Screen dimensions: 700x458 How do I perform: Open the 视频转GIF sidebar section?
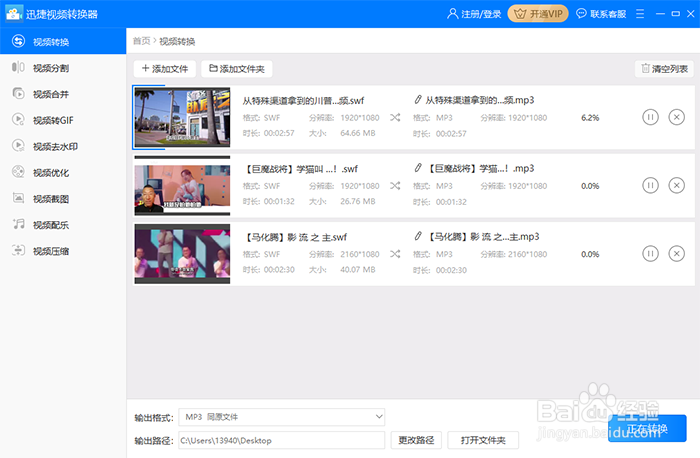(x=63, y=120)
